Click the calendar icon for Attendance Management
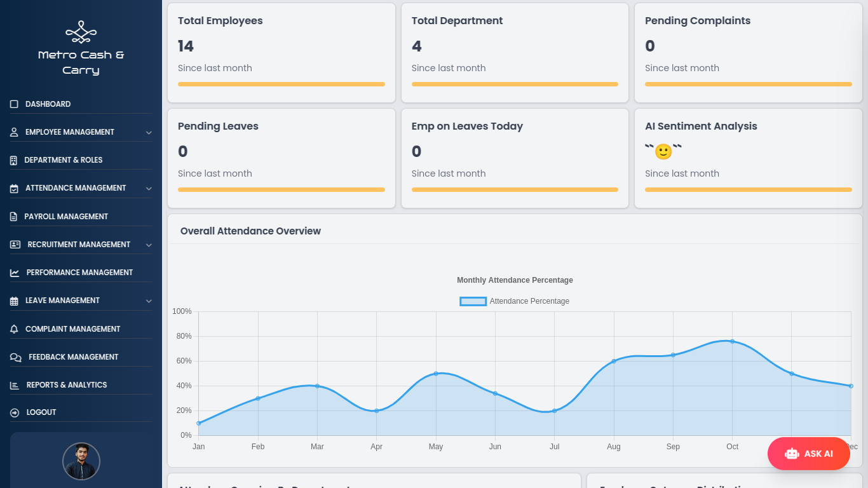Screen dimensions: 868x488 tap(13, 187)
